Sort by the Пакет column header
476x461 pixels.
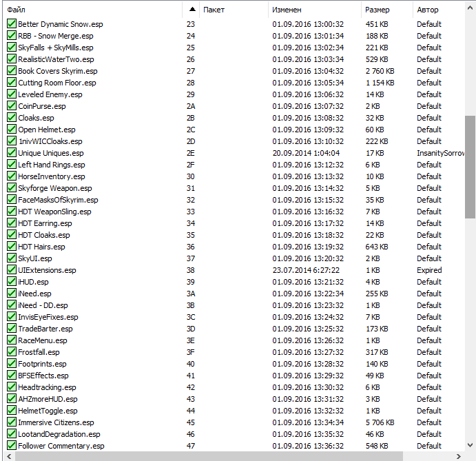(234, 10)
